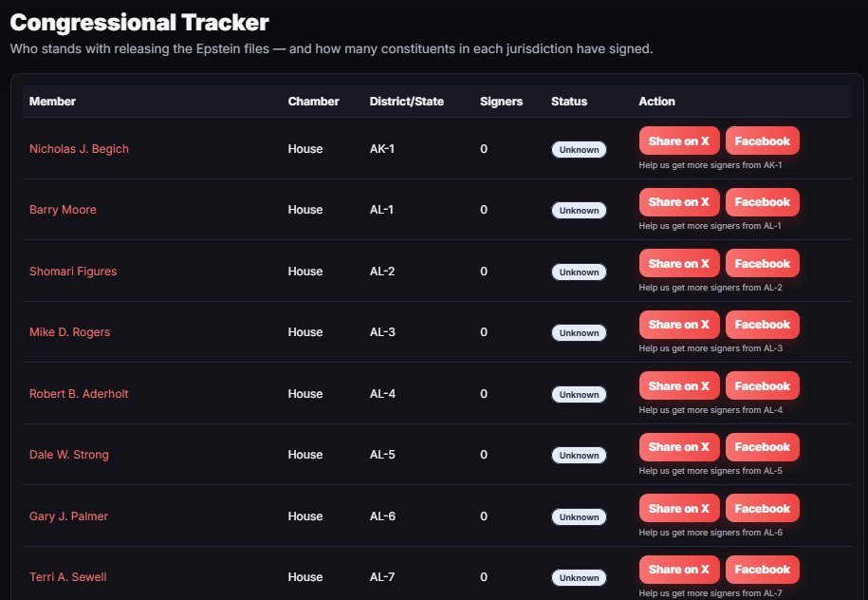
Task: Click Share on X for AL-6
Action: [679, 509]
